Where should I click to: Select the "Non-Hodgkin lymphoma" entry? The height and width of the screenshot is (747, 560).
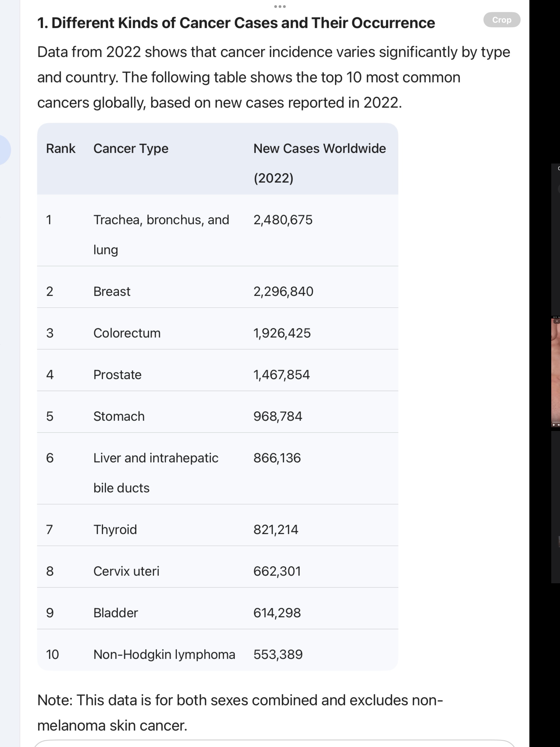point(164,654)
